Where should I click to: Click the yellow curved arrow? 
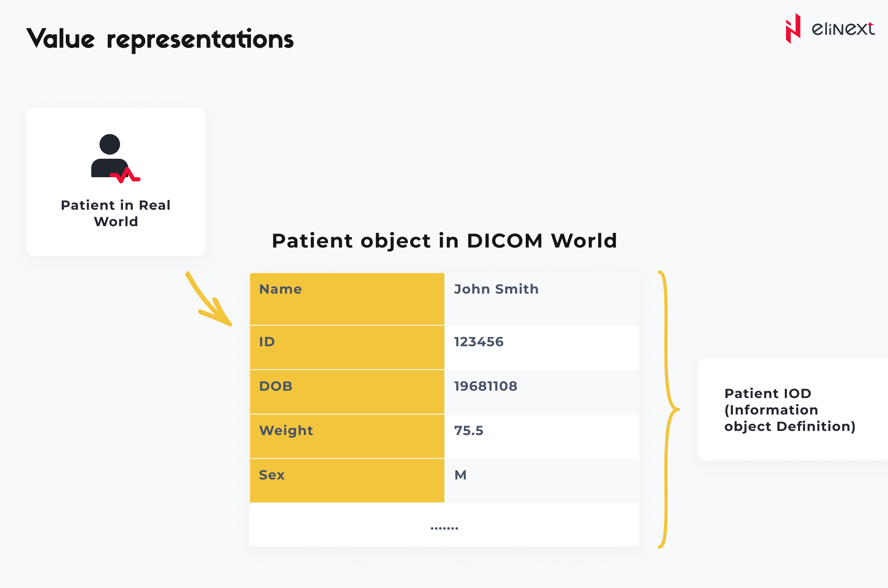coord(210,300)
